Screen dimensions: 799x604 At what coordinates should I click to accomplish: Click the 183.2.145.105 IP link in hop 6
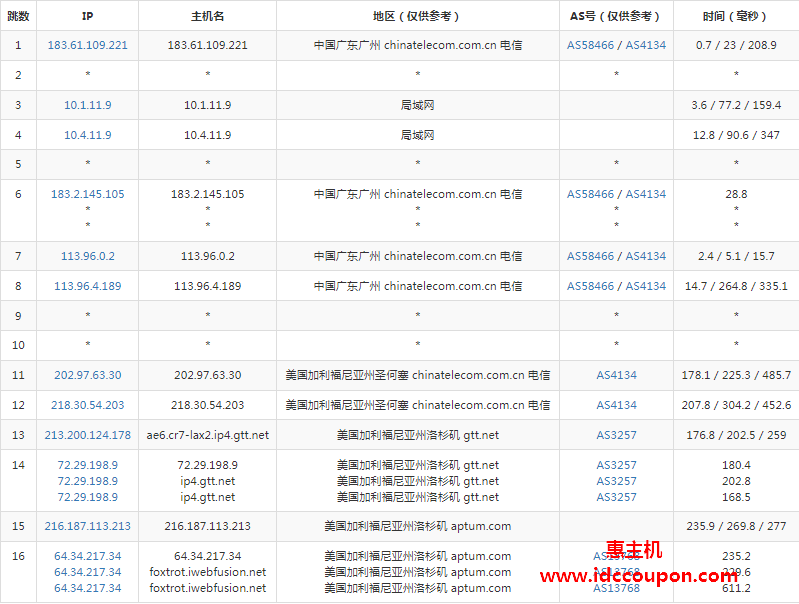click(88, 194)
